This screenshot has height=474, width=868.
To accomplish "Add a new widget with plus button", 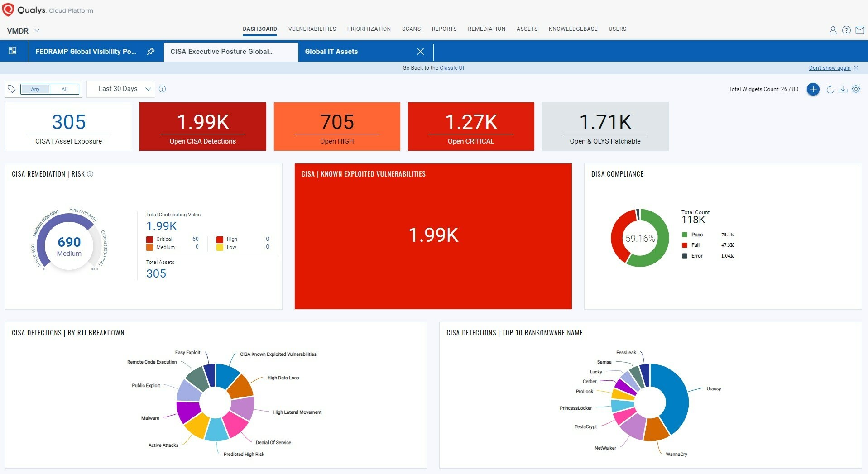I will [813, 89].
